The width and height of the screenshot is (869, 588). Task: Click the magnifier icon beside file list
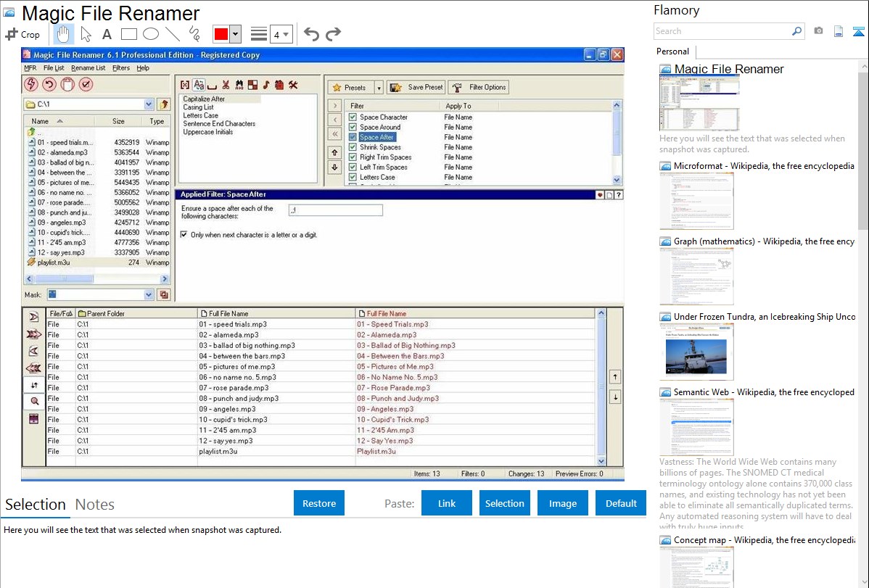pyautogui.click(x=34, y=401)
